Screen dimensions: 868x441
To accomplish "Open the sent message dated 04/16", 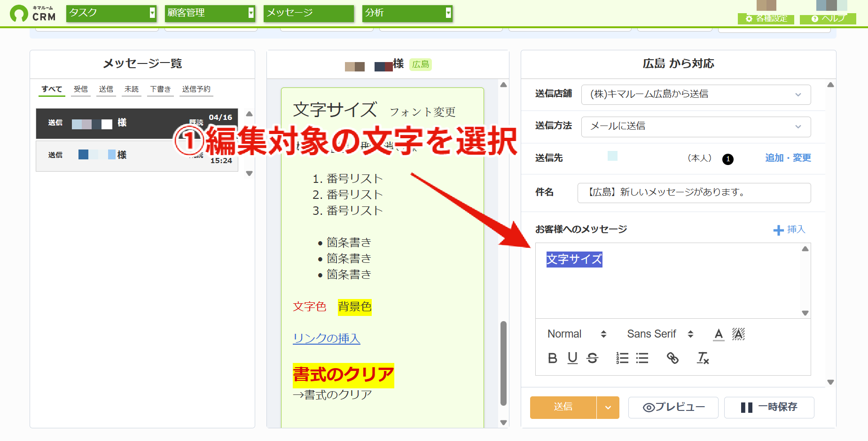I will (137, 124).
